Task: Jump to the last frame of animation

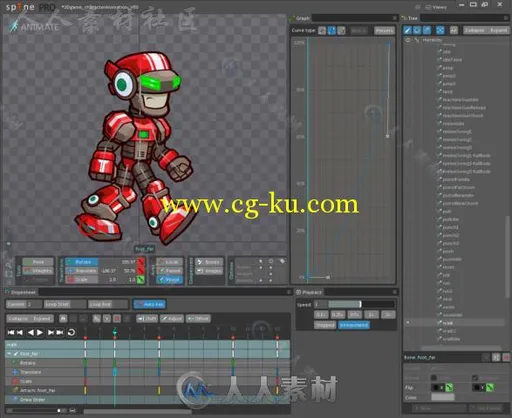Action: coord(60,332)
